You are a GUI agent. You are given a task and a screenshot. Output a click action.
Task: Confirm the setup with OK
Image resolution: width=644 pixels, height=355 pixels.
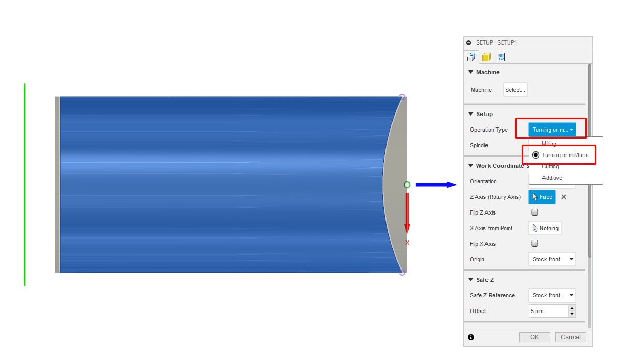534,337
